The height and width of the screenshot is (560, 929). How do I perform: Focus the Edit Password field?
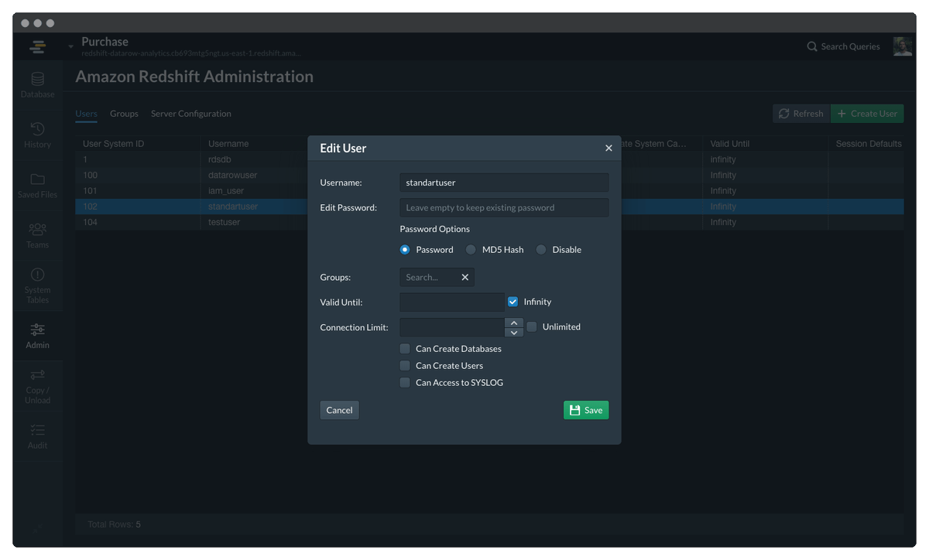pos(504,207)
